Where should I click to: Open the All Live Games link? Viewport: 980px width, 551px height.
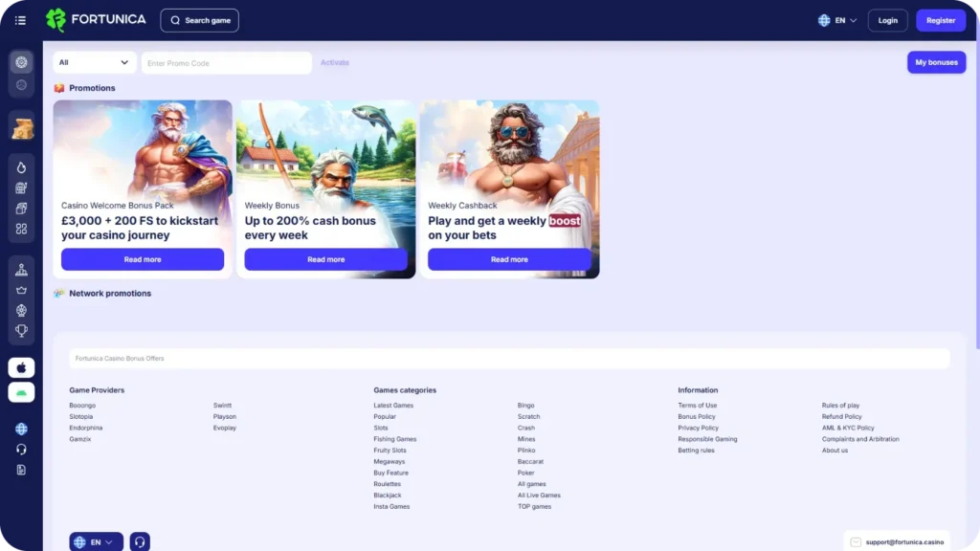point(539,496)
